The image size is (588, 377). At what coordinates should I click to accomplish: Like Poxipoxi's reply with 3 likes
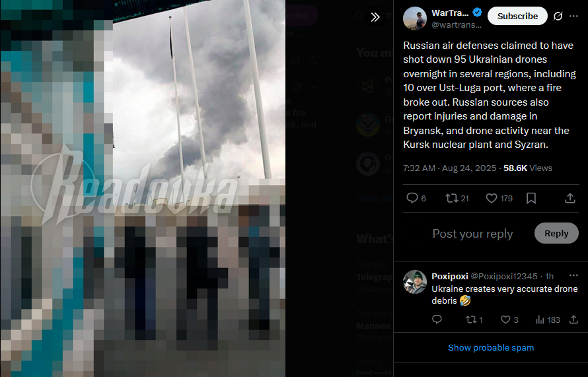tap(509, 320)
